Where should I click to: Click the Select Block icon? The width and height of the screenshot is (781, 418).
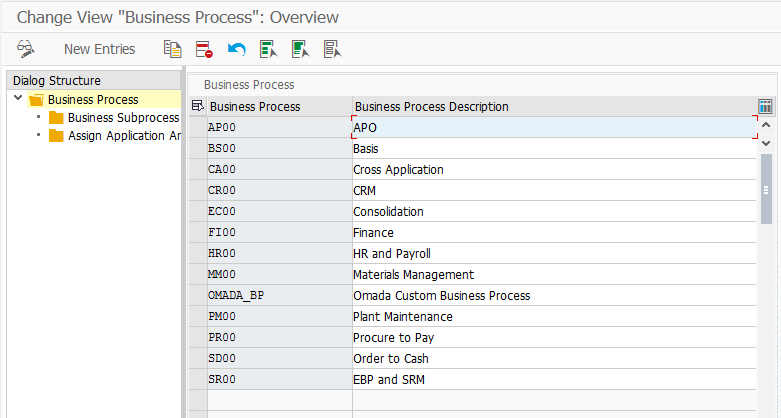pyautogui.click(x=300, y=49)
